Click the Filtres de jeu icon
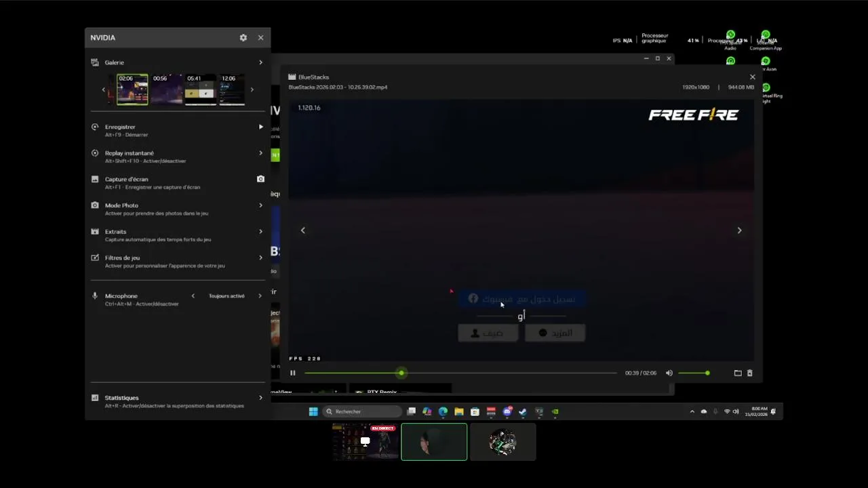This screenshot has width=868, height=488. coord(95,258)
